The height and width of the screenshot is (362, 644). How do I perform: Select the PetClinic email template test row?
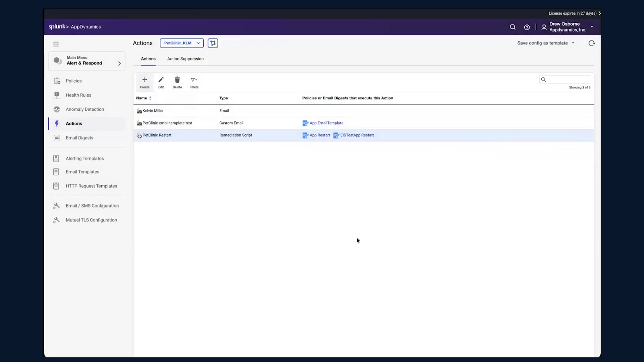(364, 123)
